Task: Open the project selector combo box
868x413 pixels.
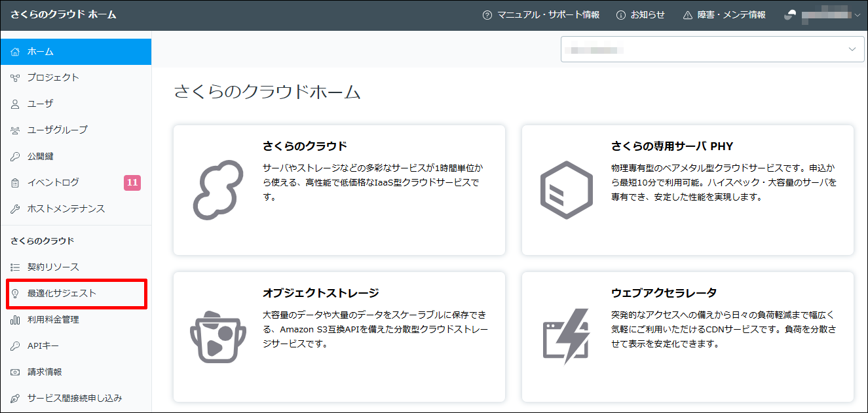Action: click(x=713, y=49)
